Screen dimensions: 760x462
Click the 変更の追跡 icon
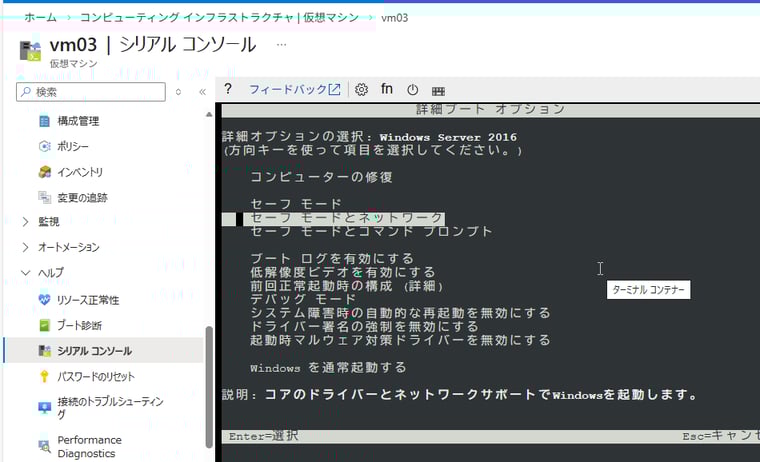(44, 197)
